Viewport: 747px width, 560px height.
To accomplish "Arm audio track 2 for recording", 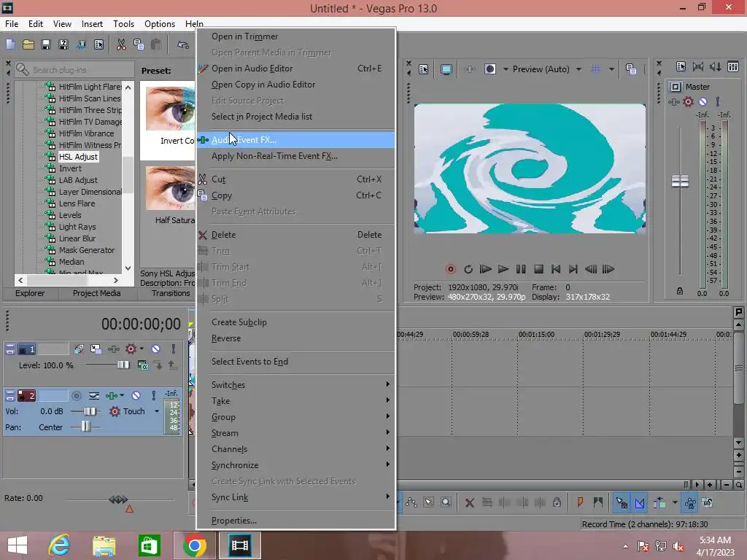I will pyautogui.click(x=76, y=396).
